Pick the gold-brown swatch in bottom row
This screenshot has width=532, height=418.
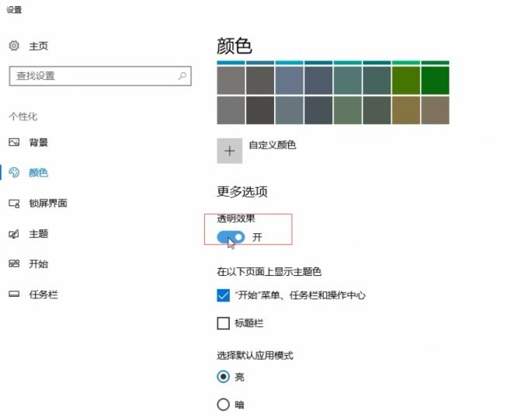pyautogui.click(x=406, y=110)
